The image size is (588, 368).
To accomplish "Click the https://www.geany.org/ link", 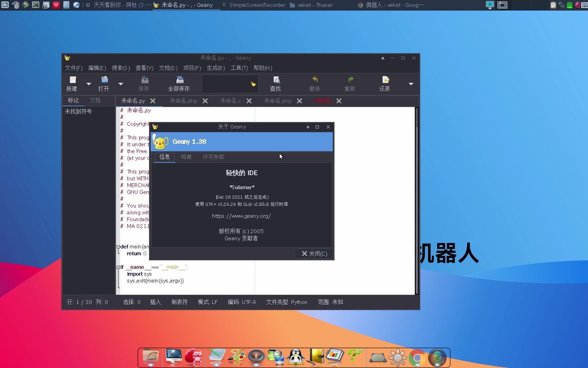I will 241,216.
